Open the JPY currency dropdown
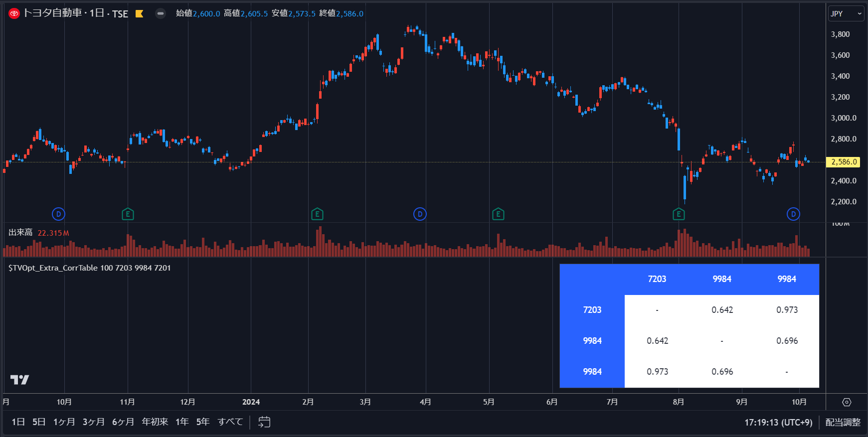868x437 pixels. click(x=846, y=13)
